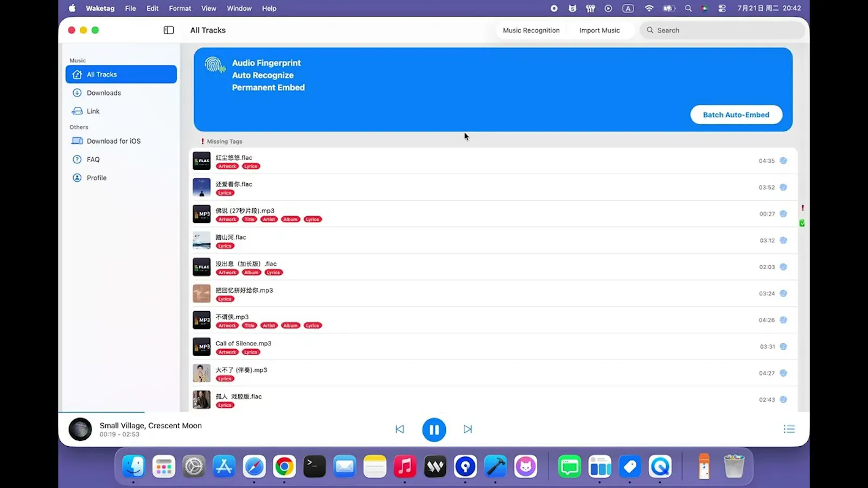Click the Title tag on the 00:27 track
Viewport: 868px width, 488px height.
[250, 220]
